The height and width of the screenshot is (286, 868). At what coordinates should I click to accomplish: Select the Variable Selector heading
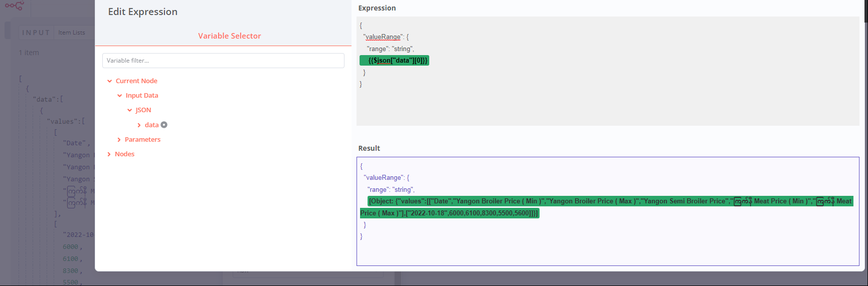[x=229, y=36]
